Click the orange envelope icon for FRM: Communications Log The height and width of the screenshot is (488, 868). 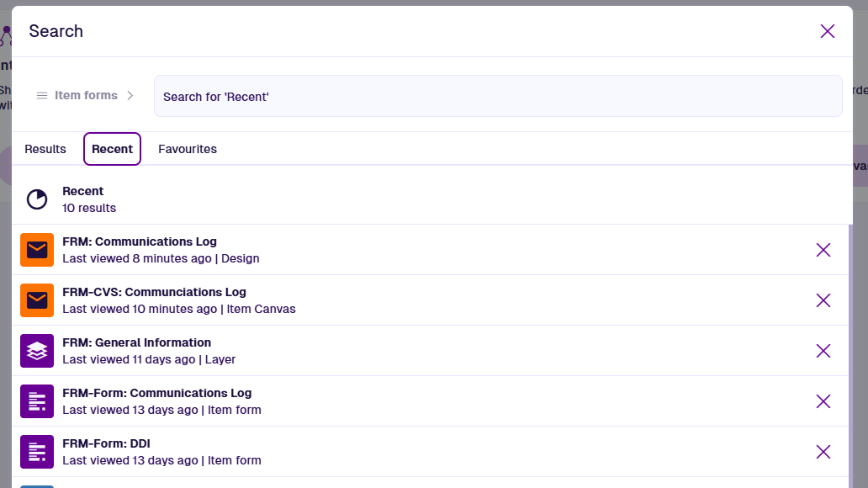click(x=37, y=250)
